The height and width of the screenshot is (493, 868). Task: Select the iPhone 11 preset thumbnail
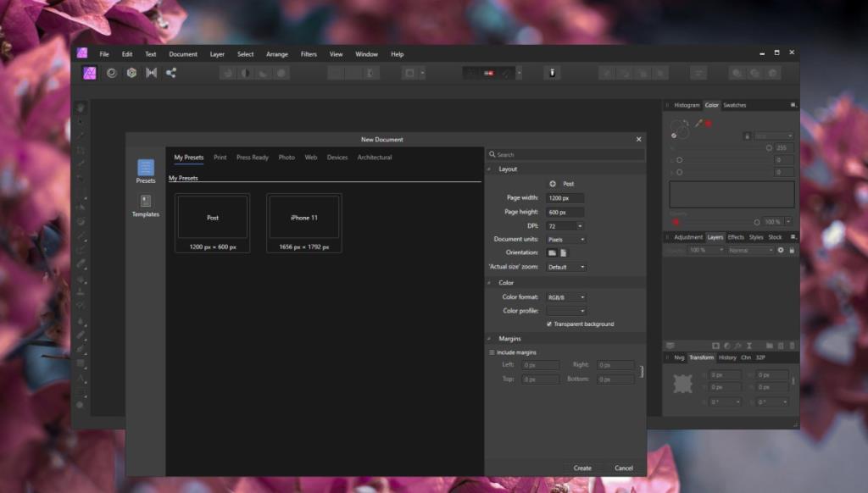coord(304,218)
